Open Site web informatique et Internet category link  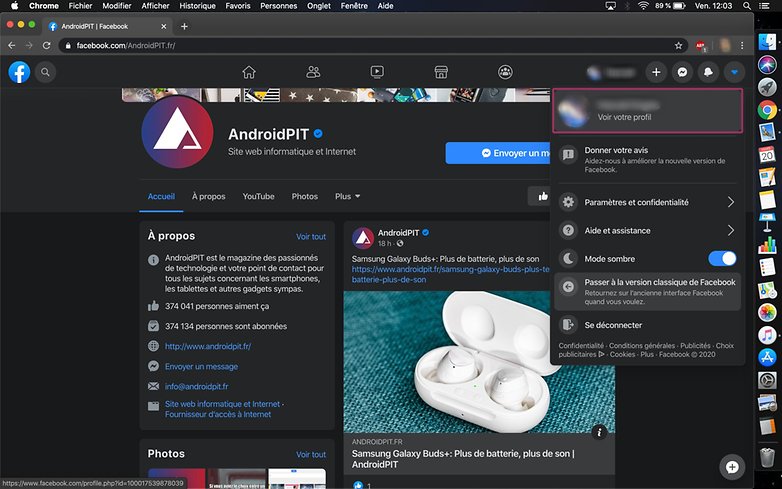point(222,404)
